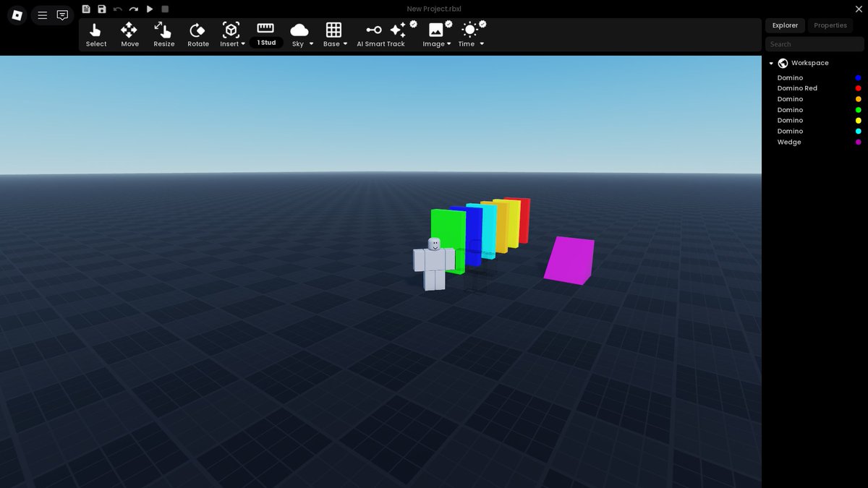
Task: Choose the Resize tool
Action: coord(163,35)
